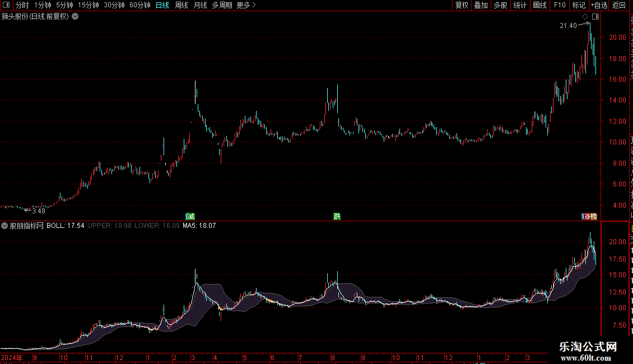This screenshot has height=364, width=633.
Task: Open the 多周期 multi-period view
Action: (x=222, y=5)
